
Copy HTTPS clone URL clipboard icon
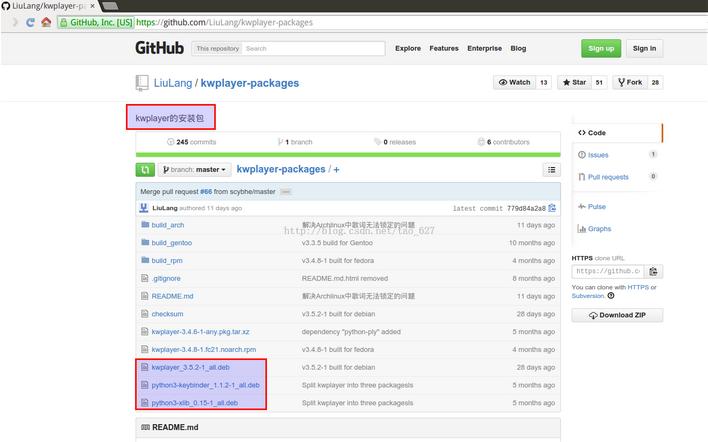(x=653, y=271)
